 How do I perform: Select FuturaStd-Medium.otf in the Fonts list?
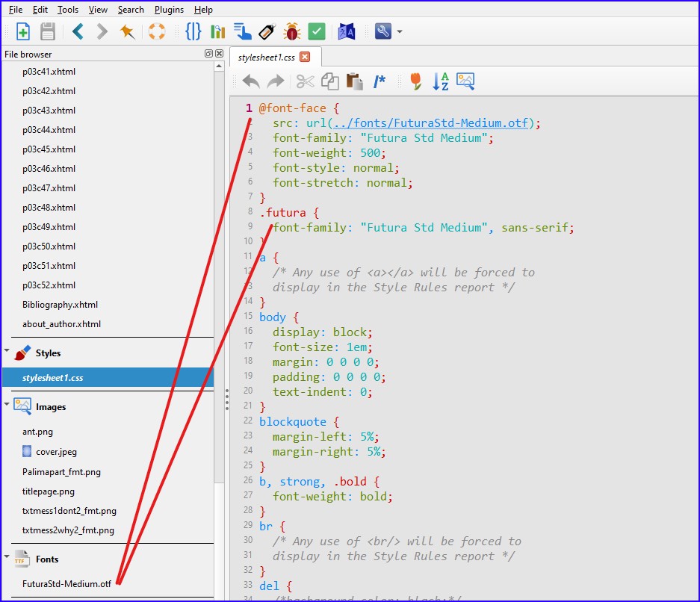coord(66,584)
